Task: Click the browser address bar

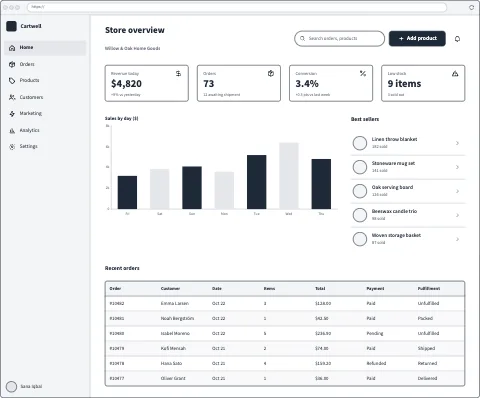Action: [237, 7]
